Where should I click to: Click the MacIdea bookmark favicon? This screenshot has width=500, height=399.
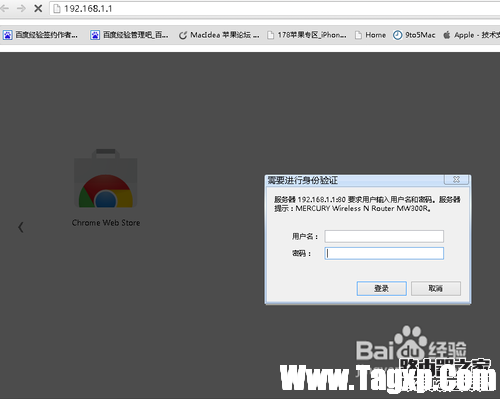183,35
